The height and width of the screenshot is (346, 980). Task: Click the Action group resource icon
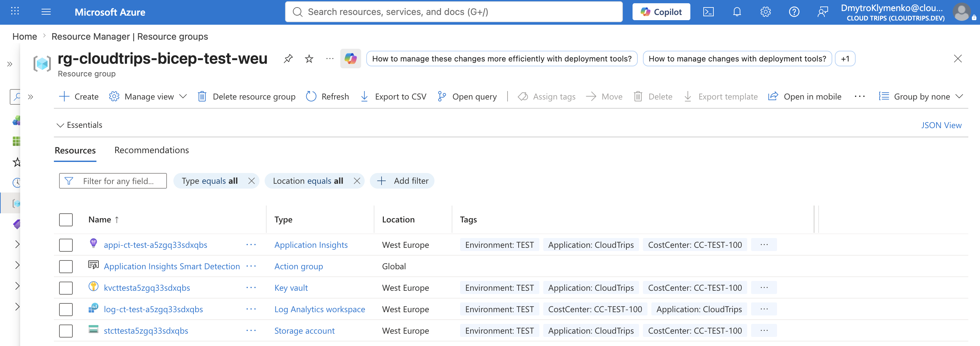[93, 265]
